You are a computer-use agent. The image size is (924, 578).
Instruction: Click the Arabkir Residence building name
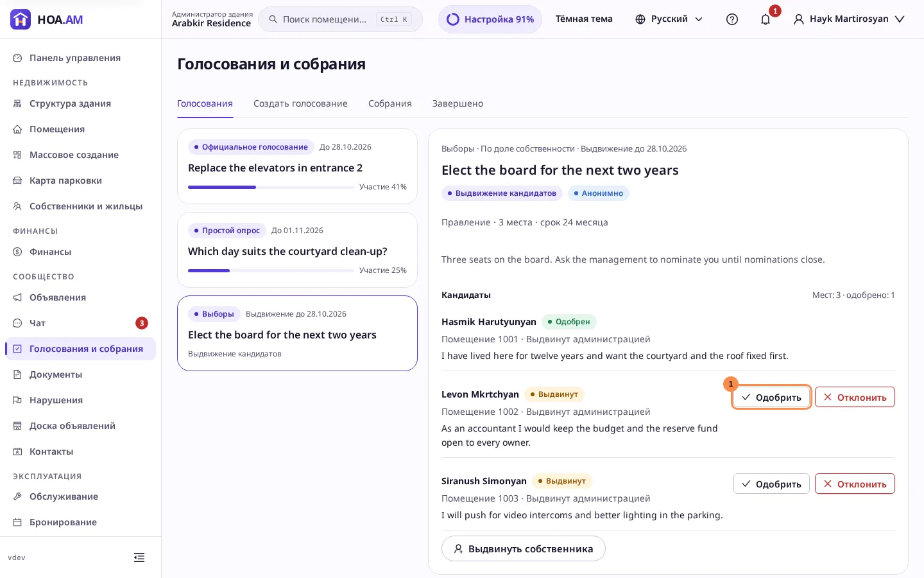point(211,24)
